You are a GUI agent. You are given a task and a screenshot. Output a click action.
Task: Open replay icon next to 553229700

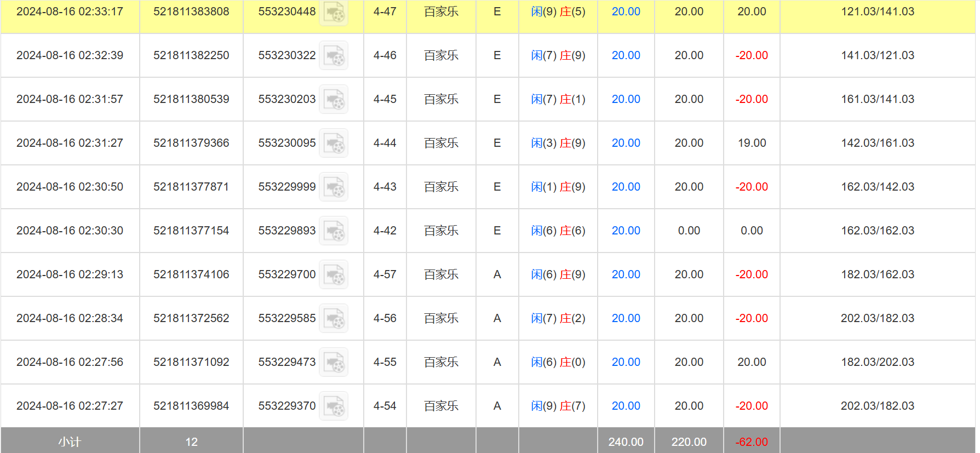[x=334, y=274]
